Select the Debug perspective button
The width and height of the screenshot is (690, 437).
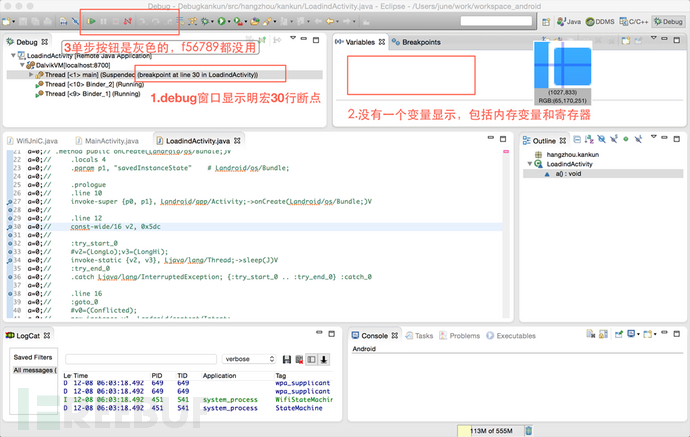click(x=667, y=20)
